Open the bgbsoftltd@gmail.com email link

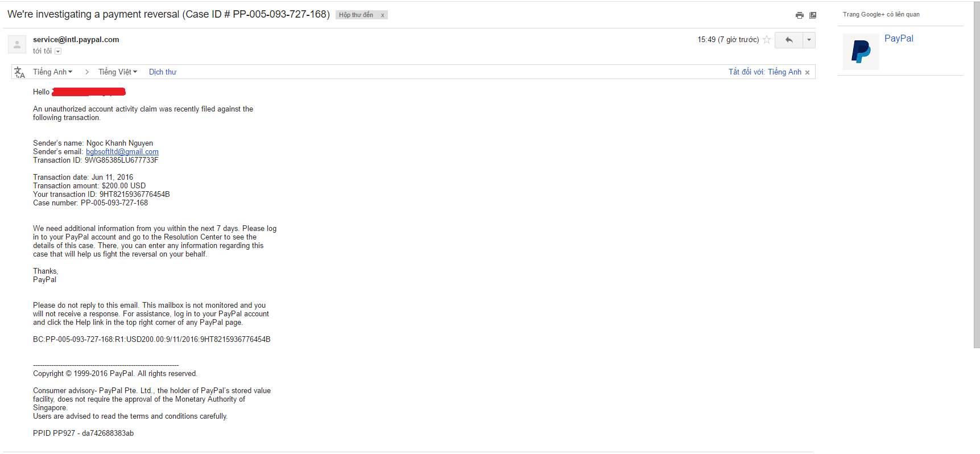click(x=122, y=152)
